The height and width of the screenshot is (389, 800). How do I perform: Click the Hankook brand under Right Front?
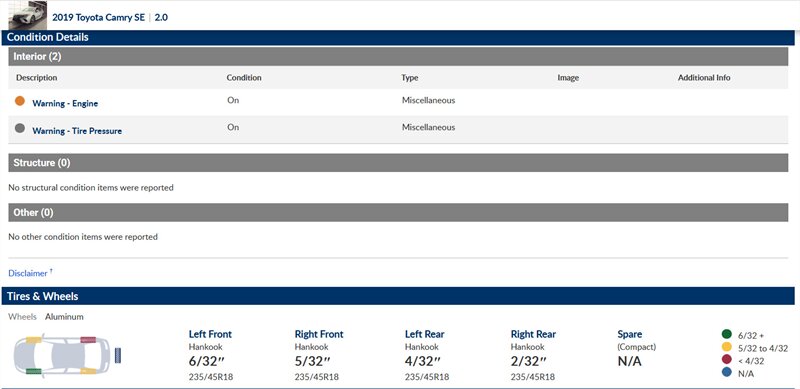(311, 347)
